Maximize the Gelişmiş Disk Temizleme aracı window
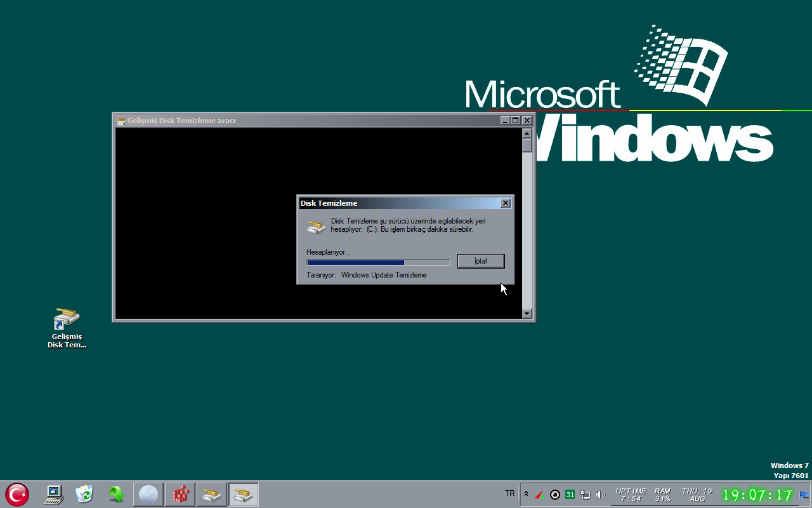This screenshot has height=508, width=812. (516, 121)
